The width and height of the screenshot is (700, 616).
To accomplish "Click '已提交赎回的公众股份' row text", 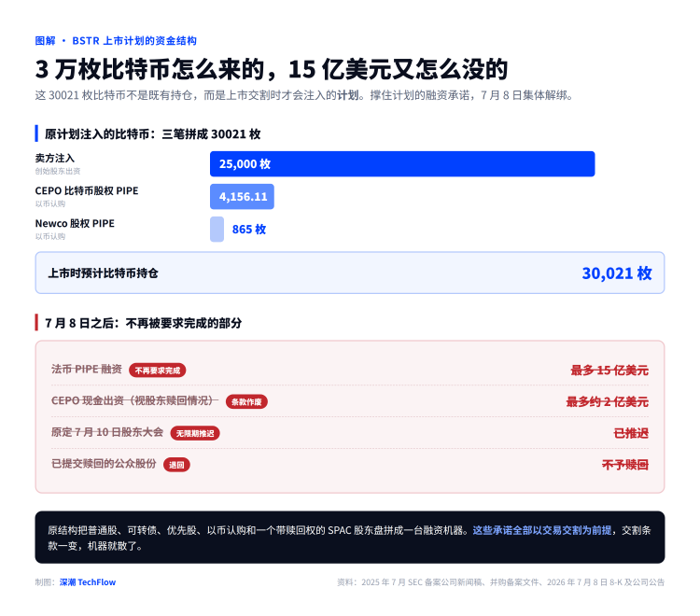I will pos(104,463).
